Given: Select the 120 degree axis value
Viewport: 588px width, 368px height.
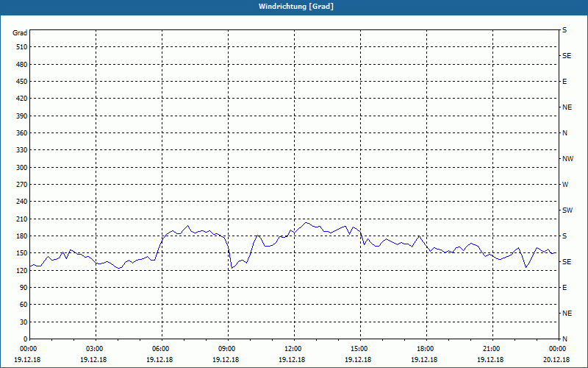Looking at the screenshot, I should point(22,270).
